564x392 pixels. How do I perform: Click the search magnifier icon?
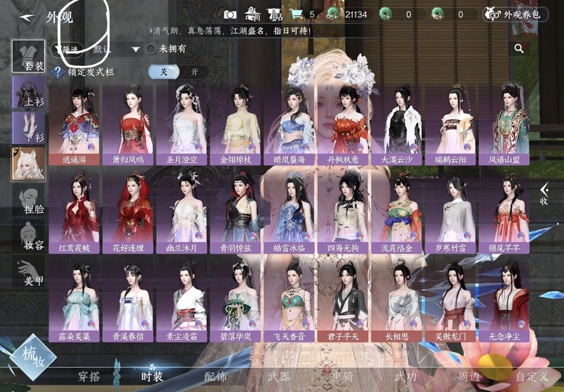coord(519,49)
